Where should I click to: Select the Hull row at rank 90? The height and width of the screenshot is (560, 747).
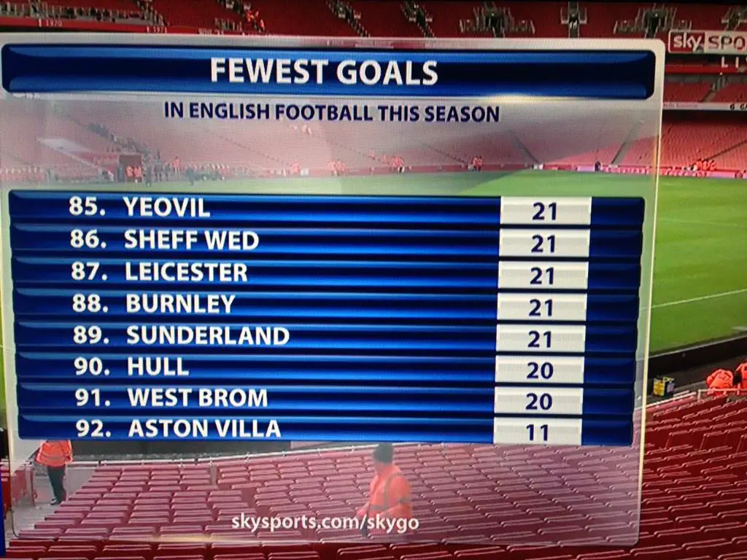tap(326, 367)
